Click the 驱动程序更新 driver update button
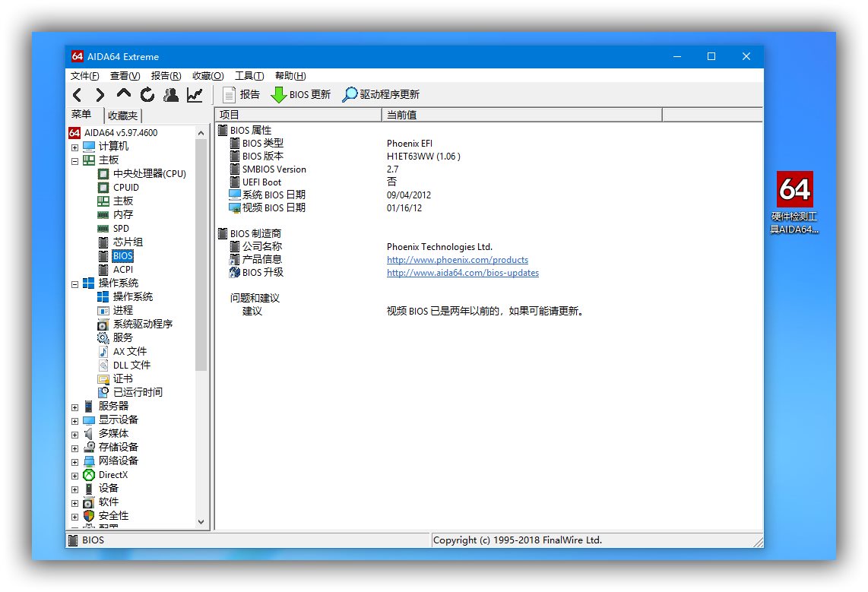 (x=381, y=94)
